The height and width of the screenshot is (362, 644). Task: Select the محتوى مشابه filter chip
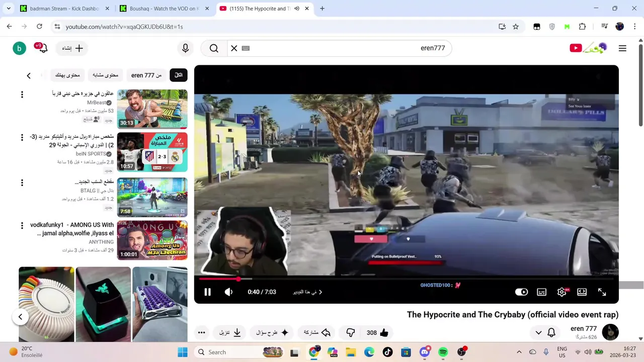pyautogui.click(x=105, y=75)
